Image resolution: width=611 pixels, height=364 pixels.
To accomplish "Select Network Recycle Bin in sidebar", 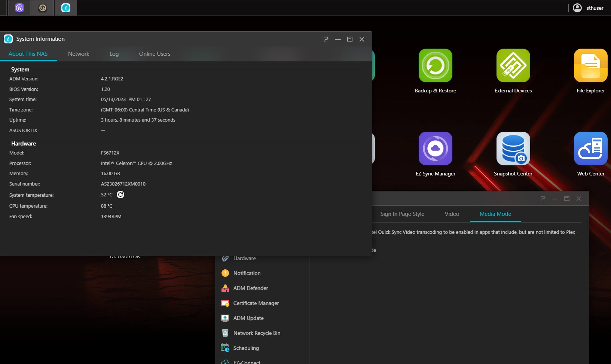I will point(257,333).
